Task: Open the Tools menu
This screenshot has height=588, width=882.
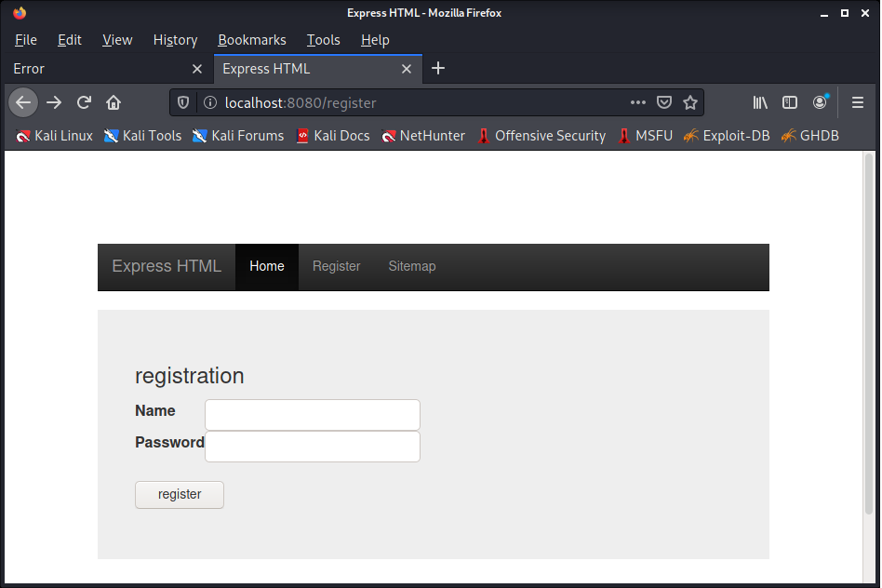Action: click(x=323, y=40)
